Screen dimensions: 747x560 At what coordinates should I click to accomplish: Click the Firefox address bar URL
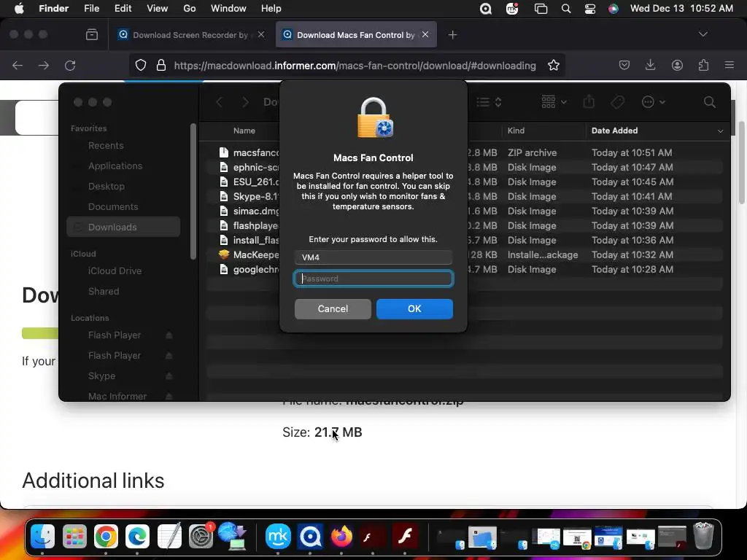point(355,66)
